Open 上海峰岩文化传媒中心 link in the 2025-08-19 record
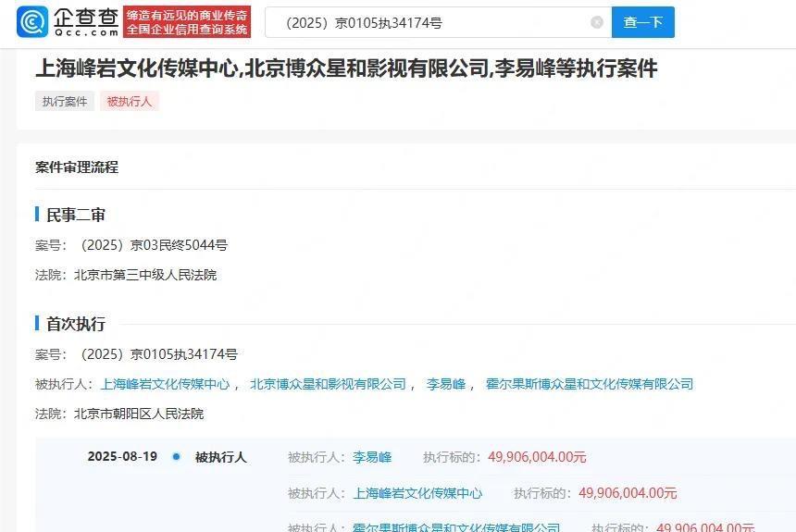 417,493
